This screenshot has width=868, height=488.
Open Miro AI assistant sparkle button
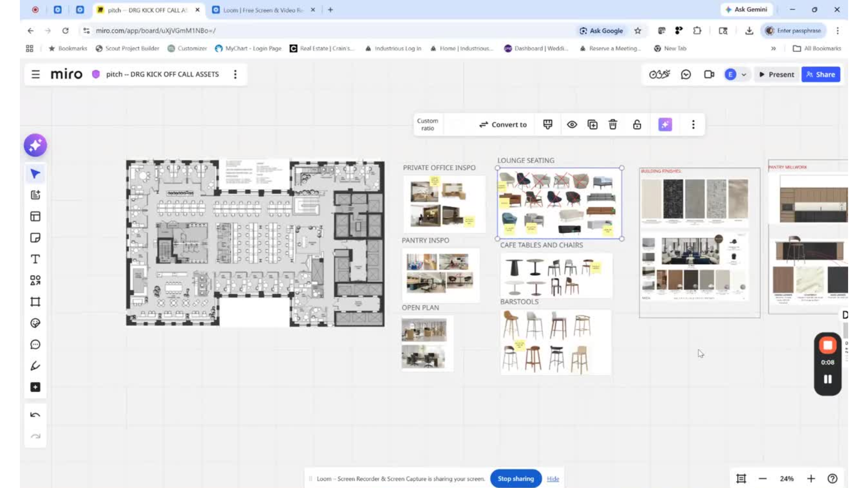click(x=35, y=145)
